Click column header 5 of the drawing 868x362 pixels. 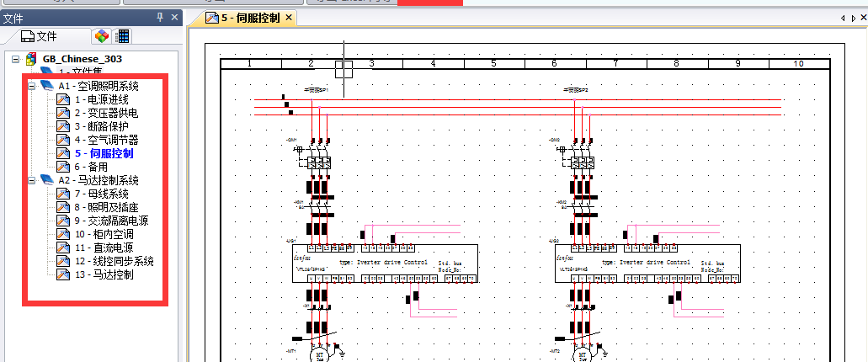click(x=494, y=64)
